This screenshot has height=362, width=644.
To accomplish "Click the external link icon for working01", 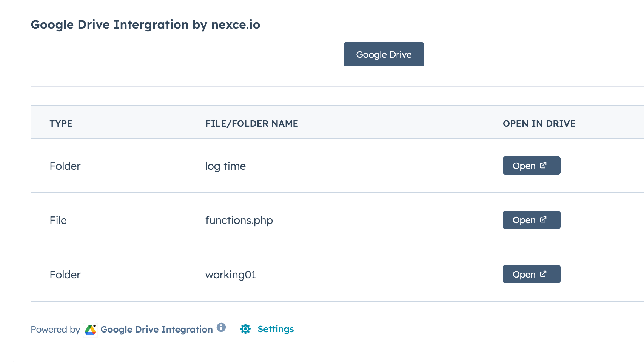I will coord(543,274).
